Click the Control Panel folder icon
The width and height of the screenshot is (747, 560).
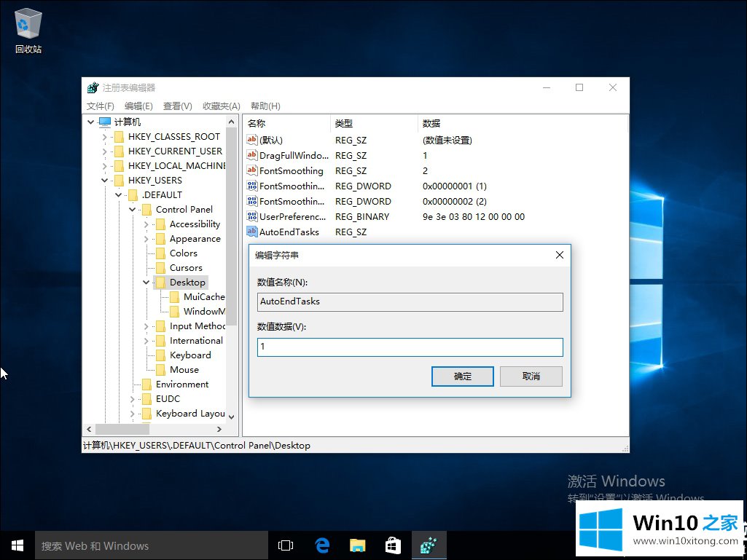click(146, 210)
